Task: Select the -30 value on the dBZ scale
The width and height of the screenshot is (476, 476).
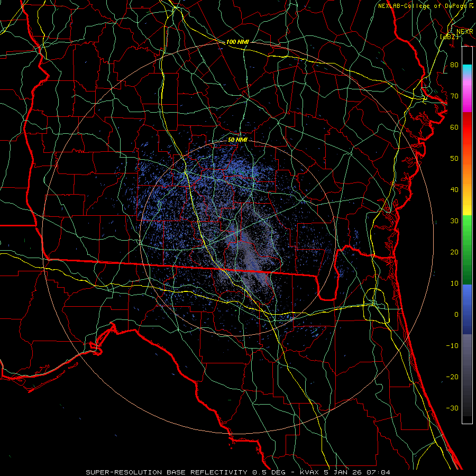Action: (x=452, y=408)
